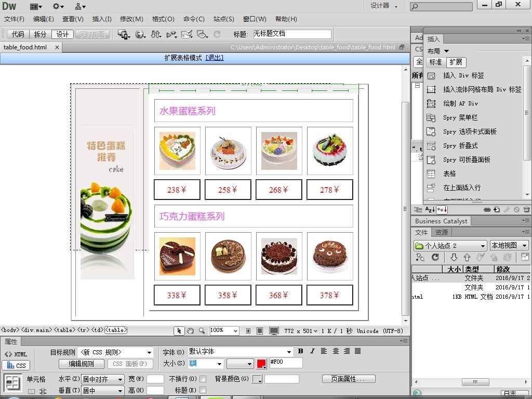Click the #F00 color code field
Viewport: 532px width, 399px height.
coord(285,363)
